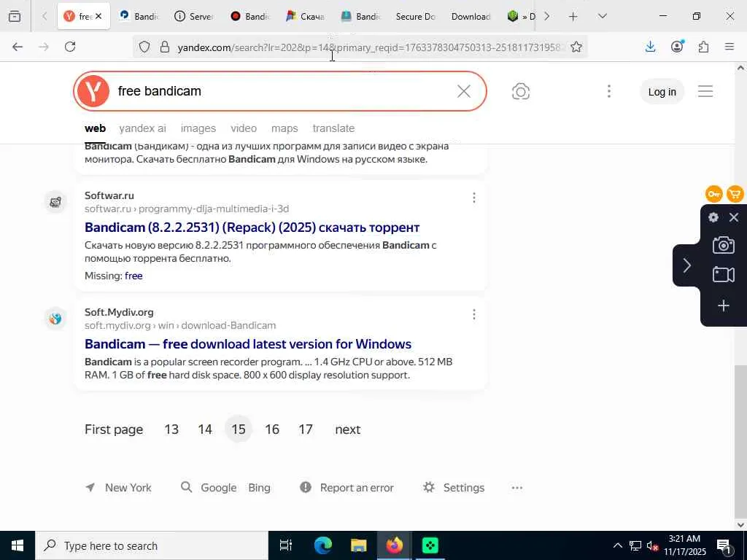Click the Yandex search input field
Screen dimensions: 747x560
point(281,91)
